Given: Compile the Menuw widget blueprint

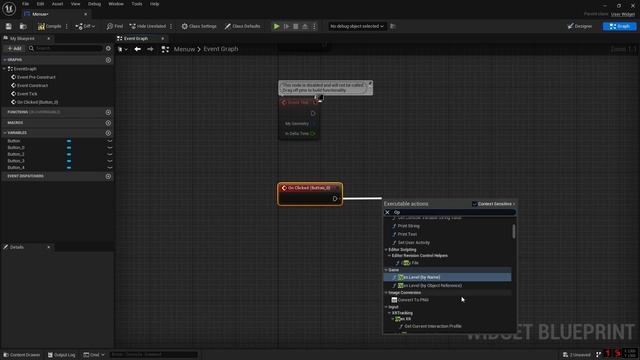Looking at the screenshot, I should click(x=49, y=26).
